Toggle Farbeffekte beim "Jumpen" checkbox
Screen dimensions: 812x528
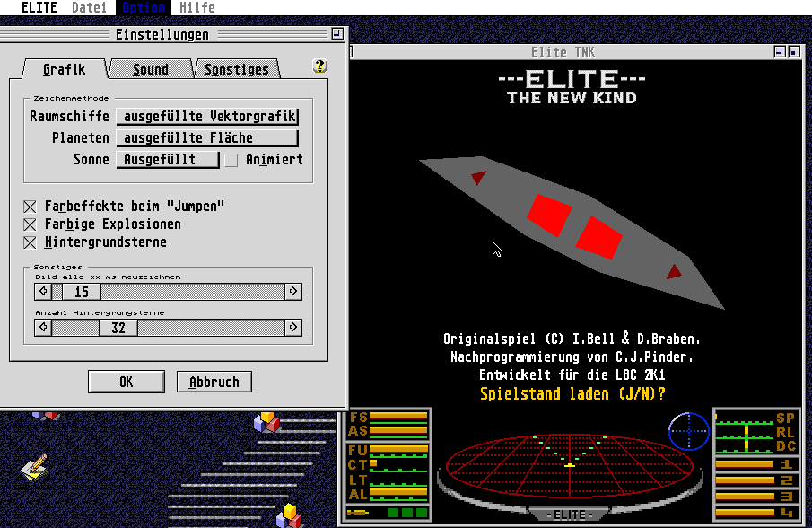click(x=31, y=207)
